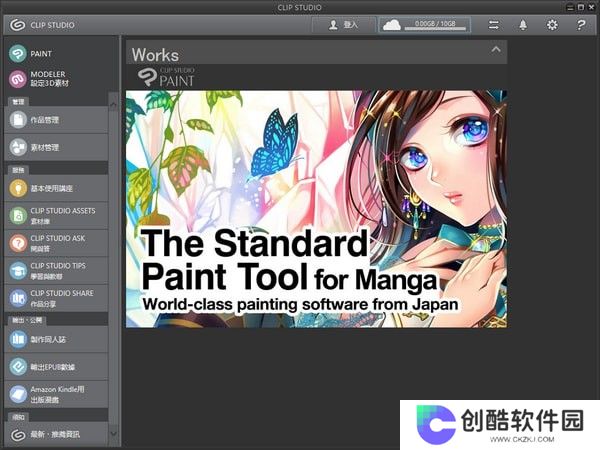Select 製作同人誌 in the sidebar
The height and width of the screenshot is (450, 600).
(x=56, y=339)
